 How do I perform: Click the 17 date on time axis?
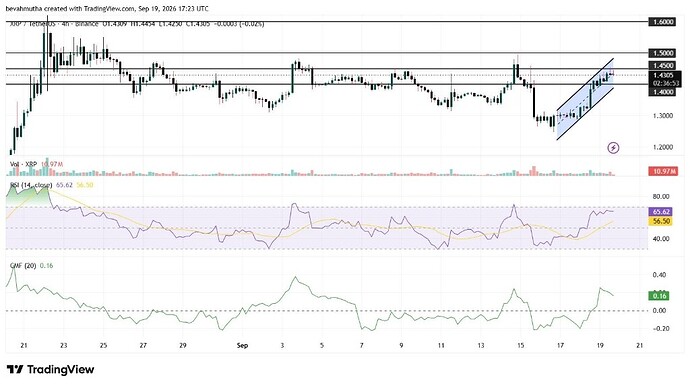(x=560, y=346)
